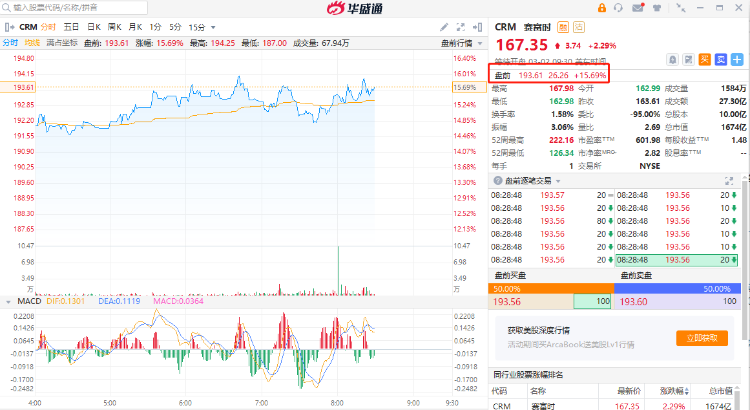
Task: Click the 同行业股票涨幅排名 heading
Action: pos(528,375)
